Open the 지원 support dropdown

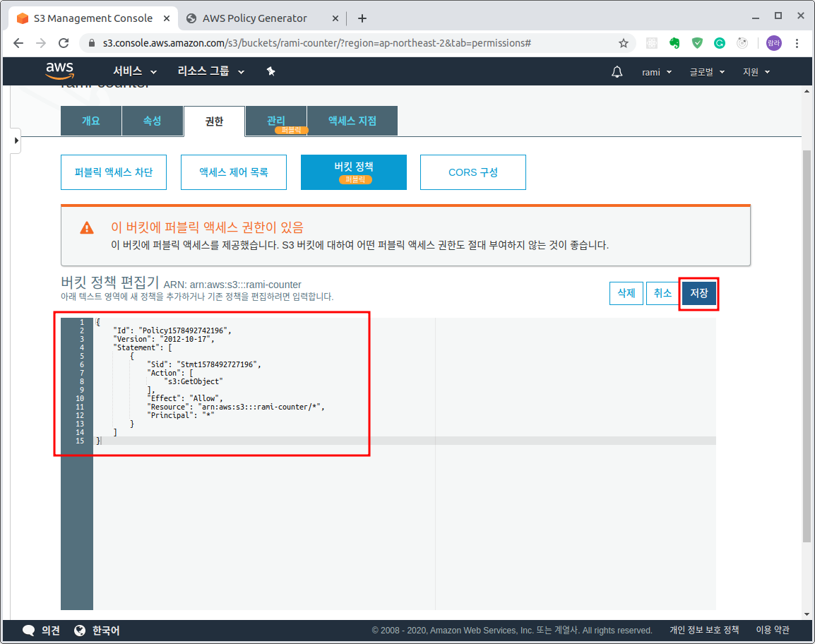coord(756,72)
